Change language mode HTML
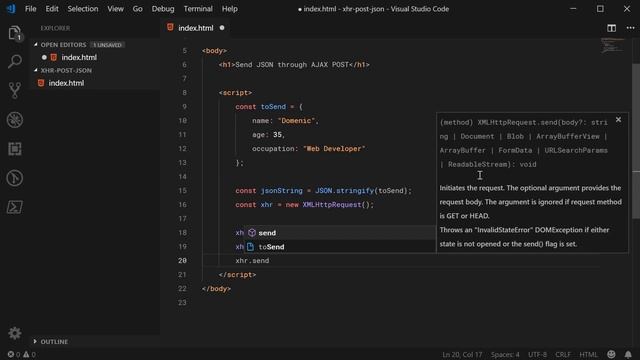 (x=588, y=354)
